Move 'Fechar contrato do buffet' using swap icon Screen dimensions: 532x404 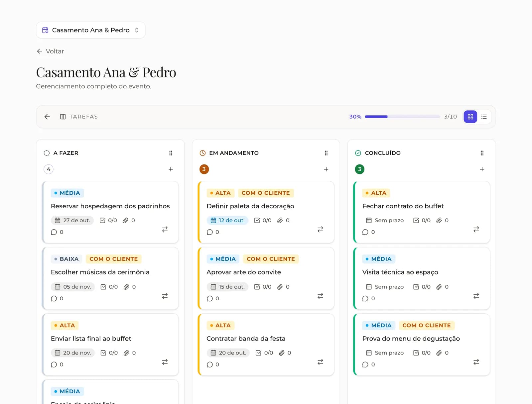click(x=476, y=229)
